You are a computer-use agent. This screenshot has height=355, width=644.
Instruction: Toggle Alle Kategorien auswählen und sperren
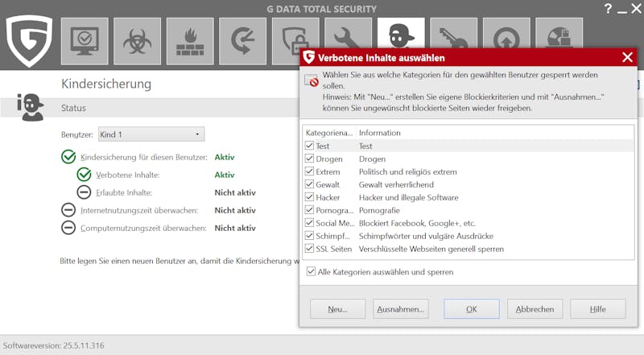pyautogui.click(x=312, y=271)
